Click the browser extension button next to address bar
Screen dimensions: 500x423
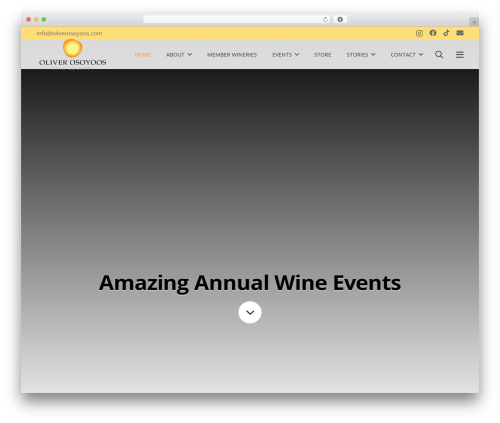(x=340, y=19)
